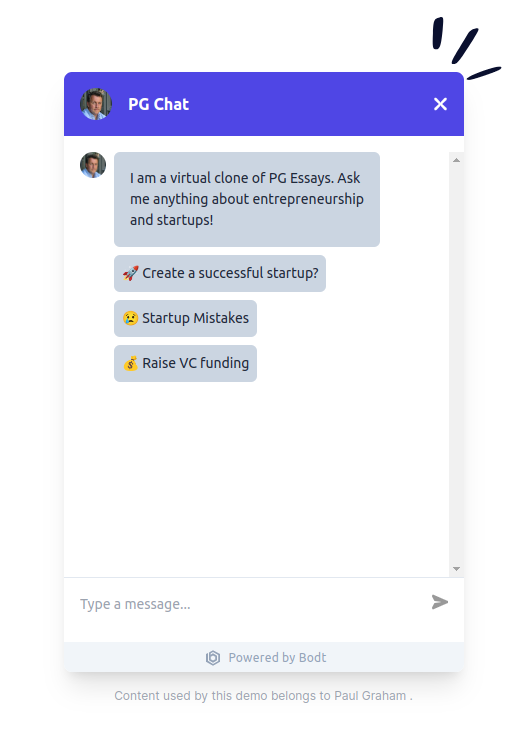Choose the Startup Mistakes suggestion
Viewport: 525px width, 738px height.
point(186,319)
